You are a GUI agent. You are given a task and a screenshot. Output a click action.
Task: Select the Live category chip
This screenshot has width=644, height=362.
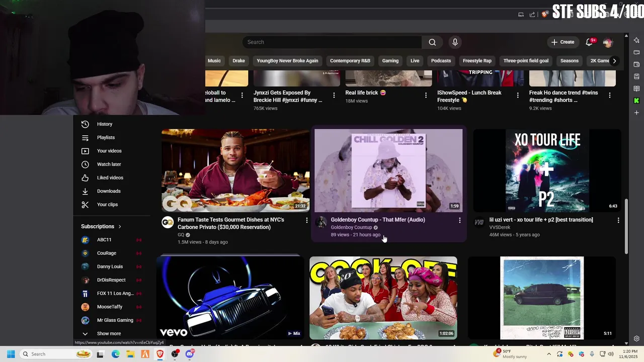[x=415, y=61]
